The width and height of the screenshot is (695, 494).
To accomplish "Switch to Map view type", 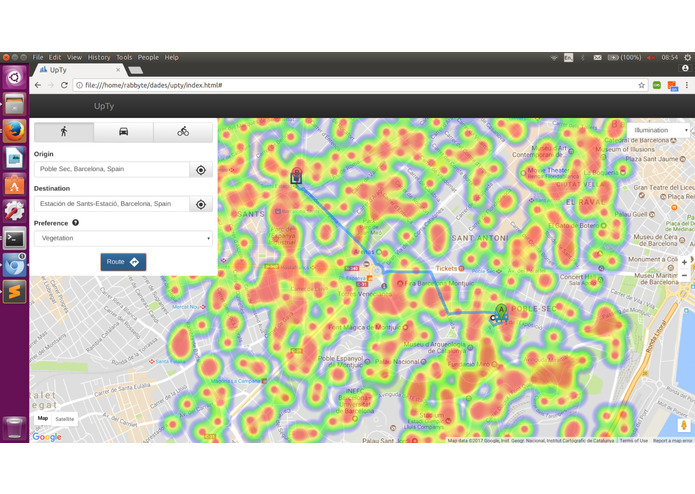I will [x=43, y=418].
